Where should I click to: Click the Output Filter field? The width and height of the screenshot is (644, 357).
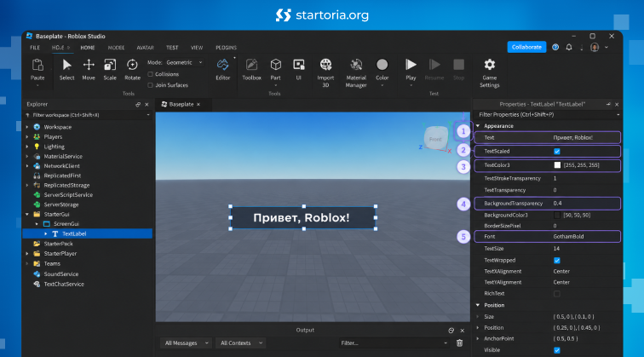click(394, 343)
